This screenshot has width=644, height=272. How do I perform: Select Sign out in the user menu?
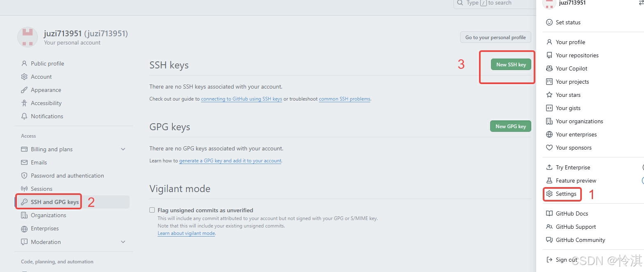566,260
